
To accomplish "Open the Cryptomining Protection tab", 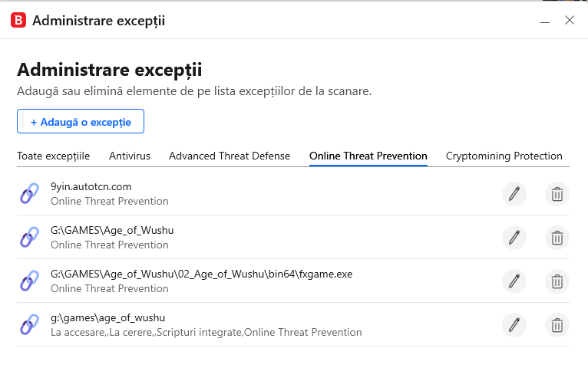I will pos(504,156).
